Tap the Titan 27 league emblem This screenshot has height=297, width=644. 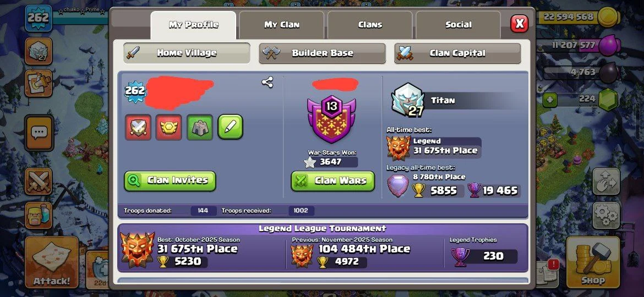[407, 100]
